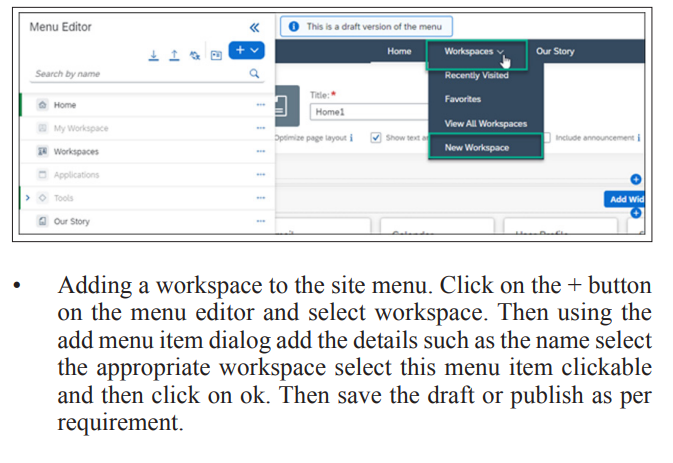The width and height of the screenshot is (673, 463).
Task: Select Applications in the menu tree
Action: tap(147, 175)
